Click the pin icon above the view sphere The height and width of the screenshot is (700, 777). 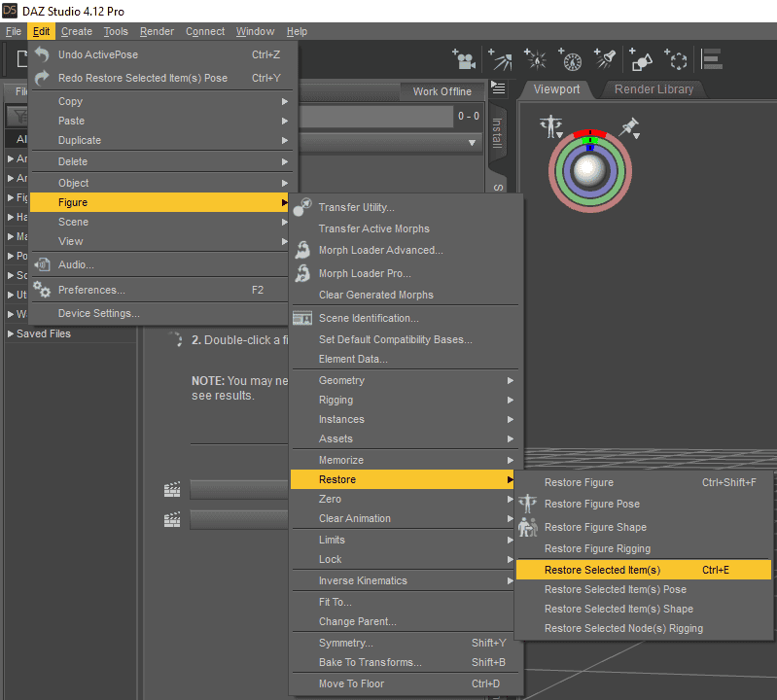click(629, 126)
